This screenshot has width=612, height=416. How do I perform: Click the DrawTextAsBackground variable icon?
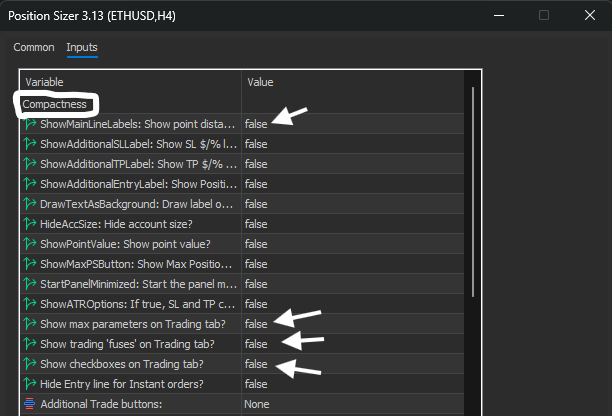click(30, 204)
